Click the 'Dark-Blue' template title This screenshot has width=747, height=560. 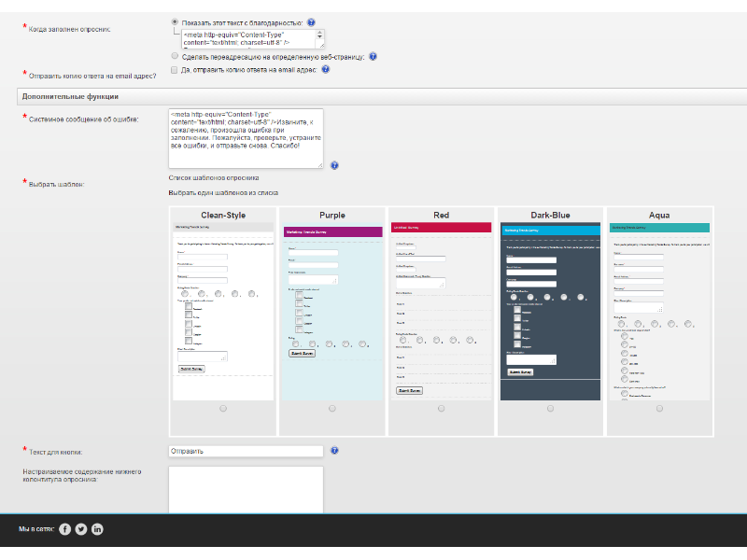tap(550, 216)
